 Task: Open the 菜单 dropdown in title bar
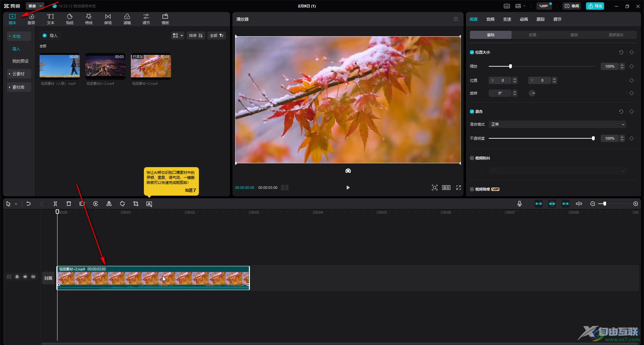point(35,6)
